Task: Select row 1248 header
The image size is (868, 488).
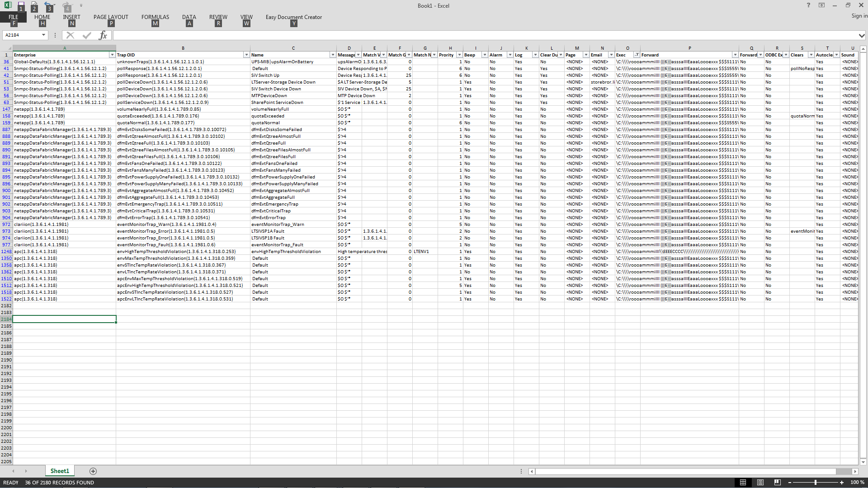Action: tap(6, 251)
